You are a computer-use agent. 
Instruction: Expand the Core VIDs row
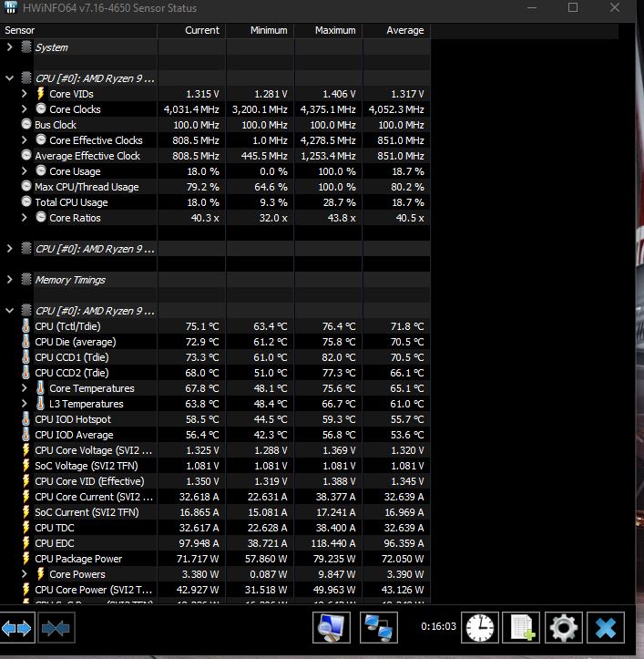pyautogui.click(x=25, y=94)
